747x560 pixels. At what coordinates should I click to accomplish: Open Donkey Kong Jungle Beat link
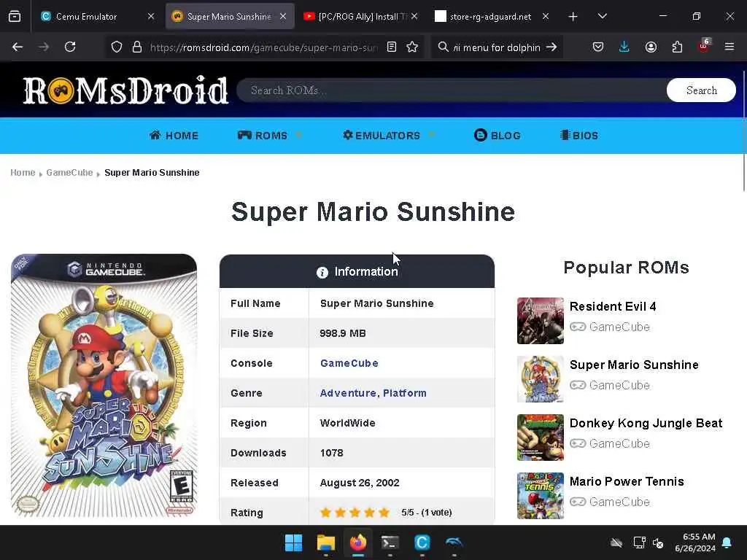click(x=646, y=424)
